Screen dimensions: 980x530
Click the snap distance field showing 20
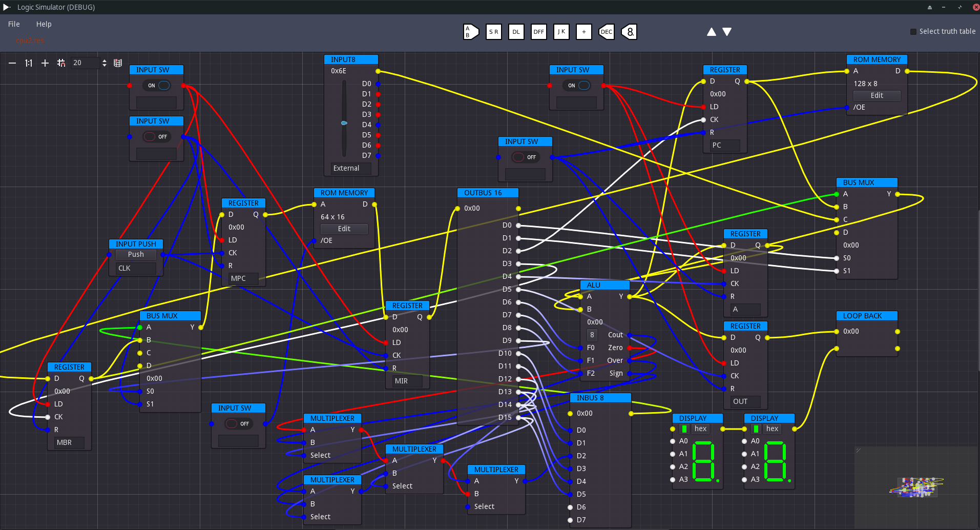coord(85,63)
